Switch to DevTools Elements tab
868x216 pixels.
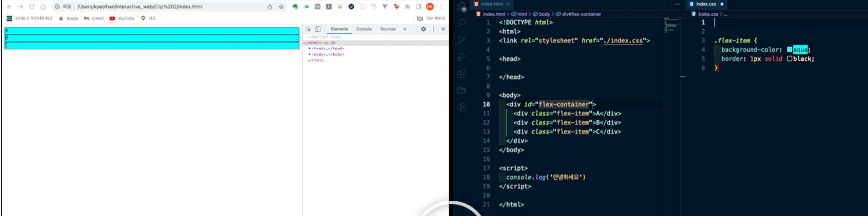click(x=339, y=29)
